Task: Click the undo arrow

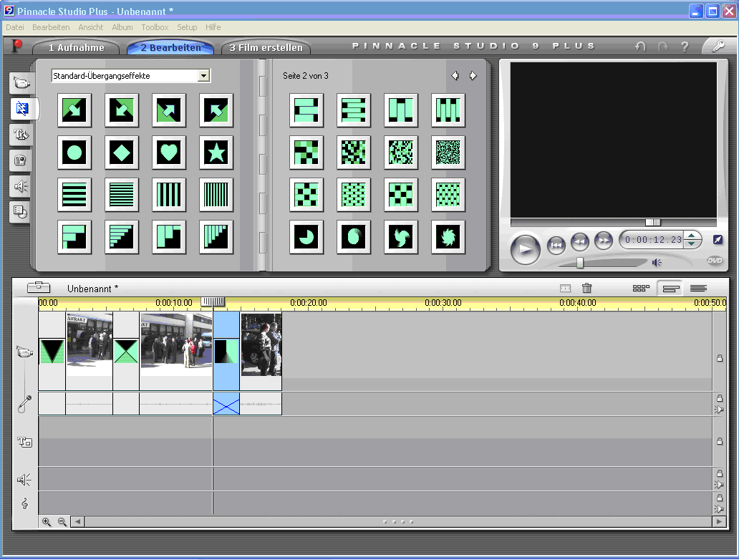Action: pos(640,47)
